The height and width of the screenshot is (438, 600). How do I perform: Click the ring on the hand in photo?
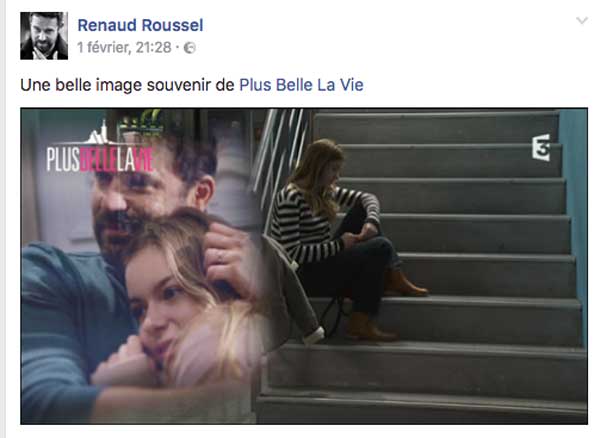(x=221, y=257)
